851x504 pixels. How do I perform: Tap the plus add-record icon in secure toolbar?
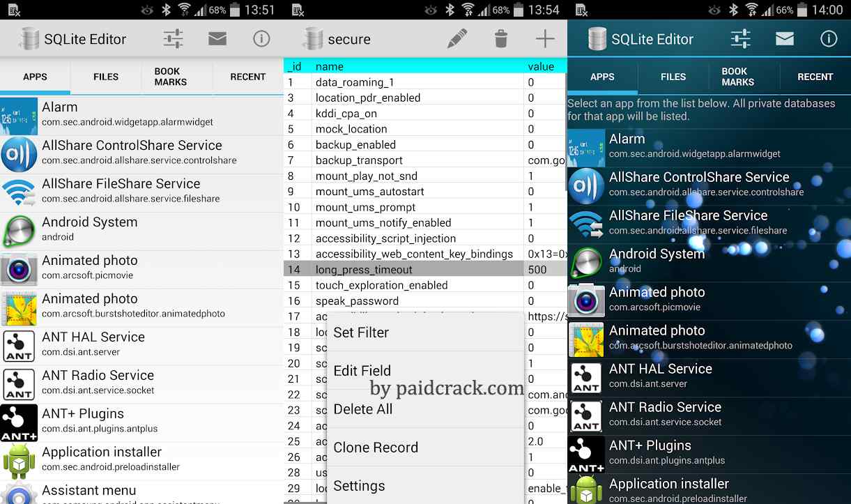(x=545, y=39)
